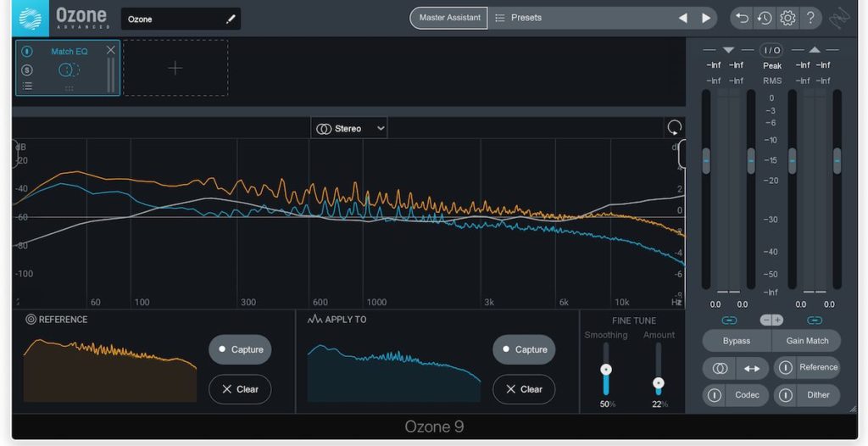
Task: Open the Codec panel label
Action: click(747, 396)
